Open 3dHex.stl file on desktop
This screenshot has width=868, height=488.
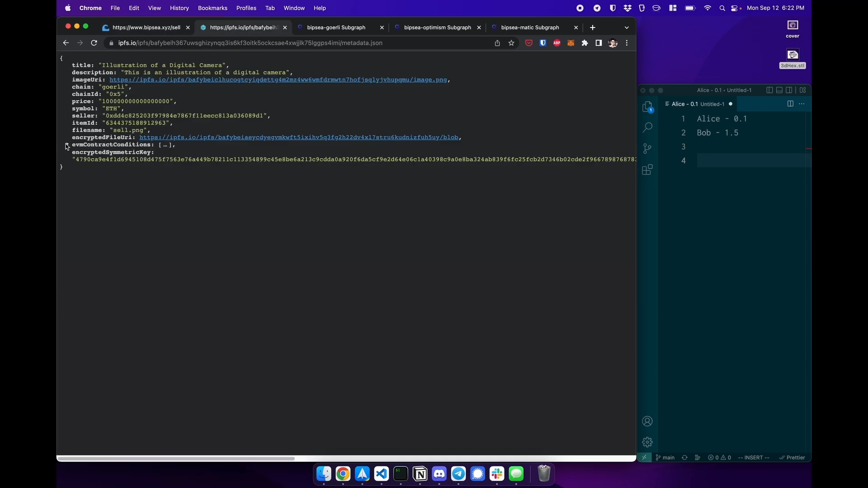click(793, 59)
